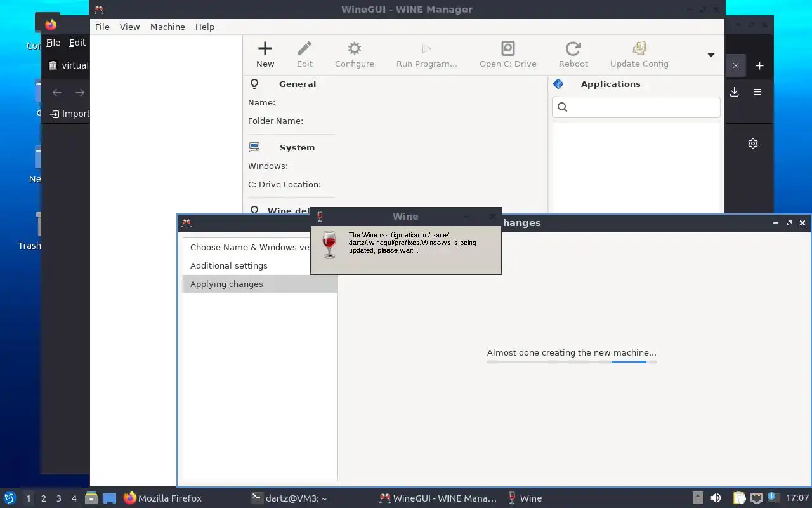The image size is (812, 508).
Task: Open Machine menu in WineGUI
Action: pyautogui.click(x=167, y=27)
